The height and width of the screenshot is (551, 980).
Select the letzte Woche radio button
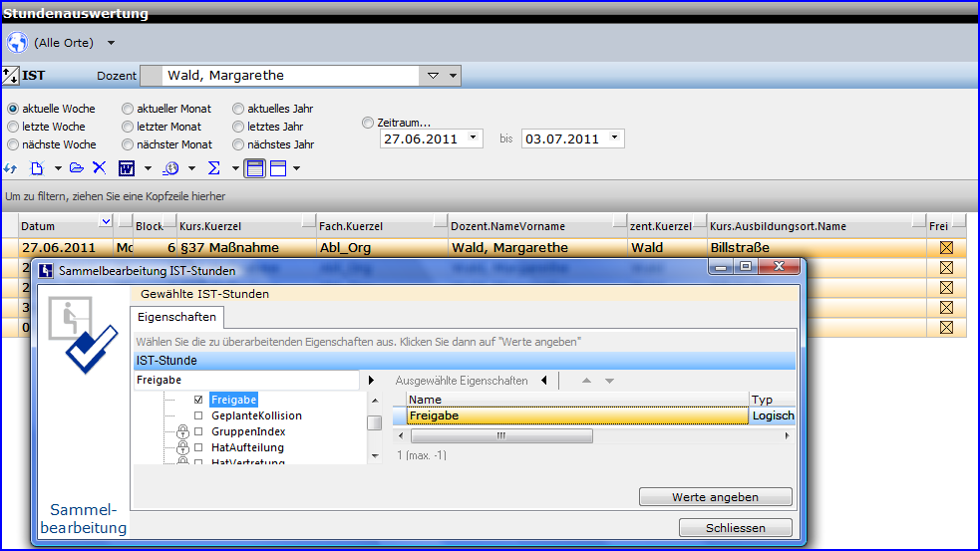pyautogui.click(x=13, y=127)
